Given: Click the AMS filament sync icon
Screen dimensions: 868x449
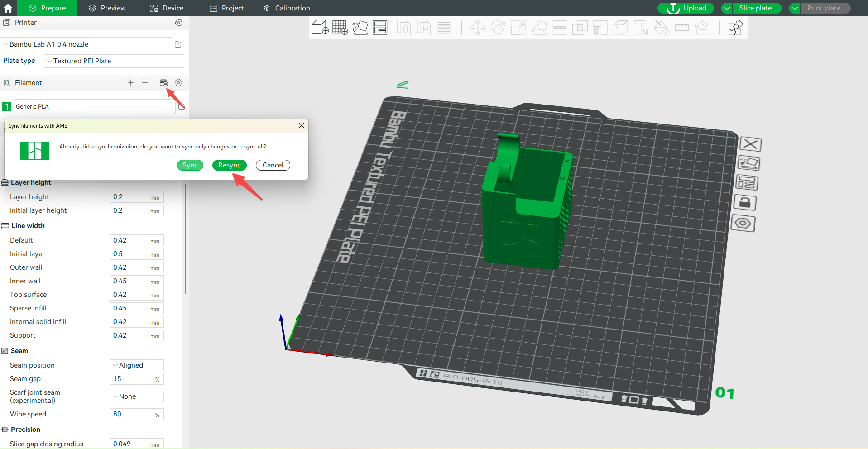Looking at the screenshot, I should click(164, 83).
